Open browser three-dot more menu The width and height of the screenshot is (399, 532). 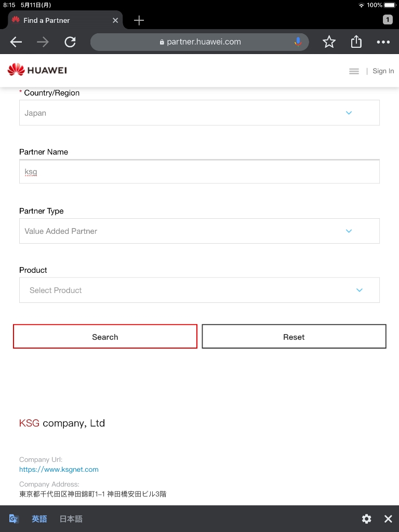(383, 42)
